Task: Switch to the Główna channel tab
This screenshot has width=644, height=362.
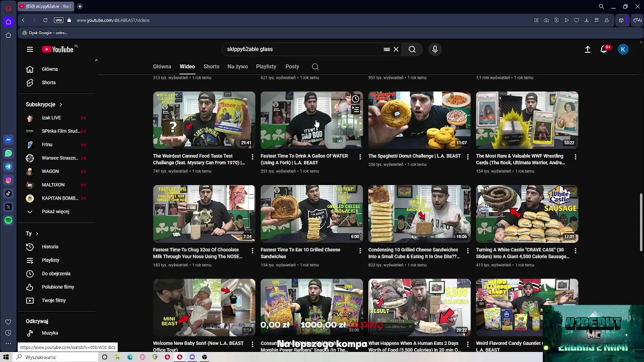Action: pyautogui.click(x=162, y=66)
